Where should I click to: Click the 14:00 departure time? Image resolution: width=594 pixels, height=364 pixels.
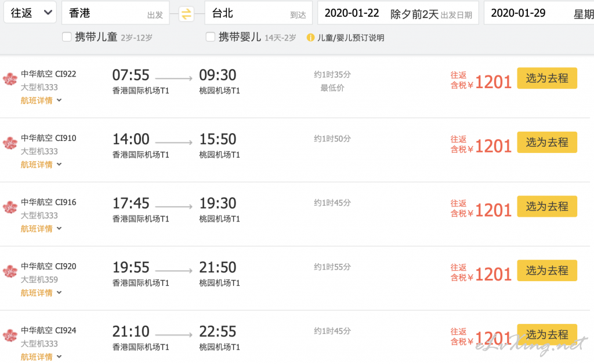pos(131,139)
